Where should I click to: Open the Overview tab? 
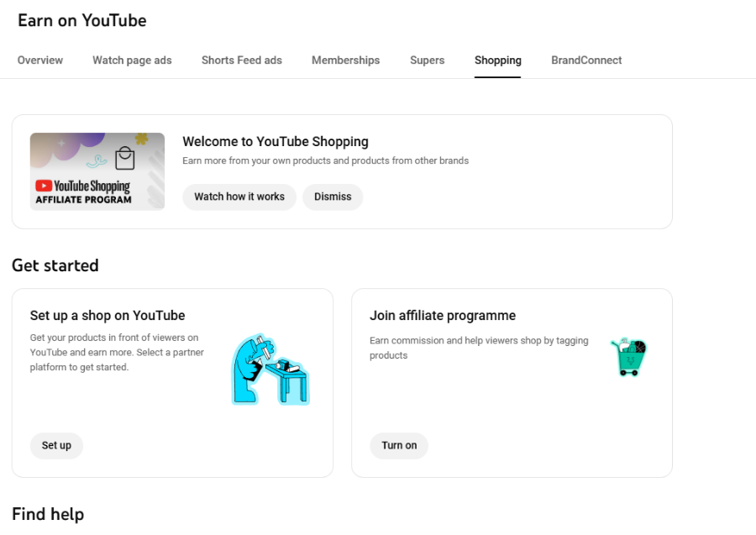click(x=40, y=60)
